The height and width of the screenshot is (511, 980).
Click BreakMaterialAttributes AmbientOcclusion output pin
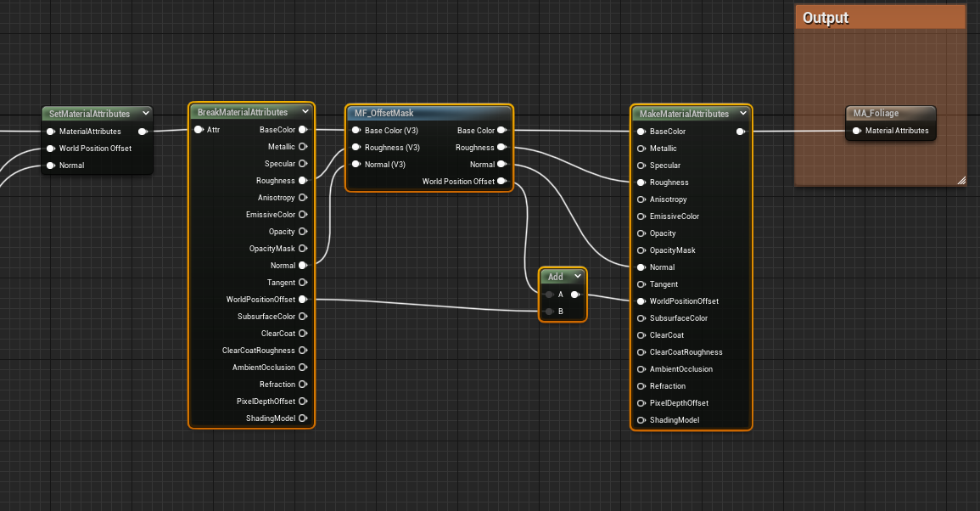coord(303,368)
